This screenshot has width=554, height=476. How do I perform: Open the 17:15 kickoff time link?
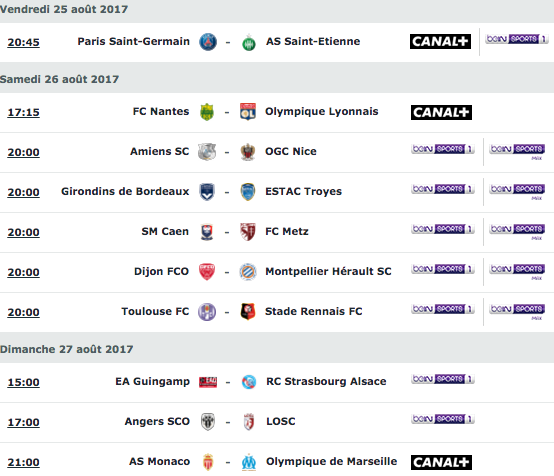pos(24,112)
